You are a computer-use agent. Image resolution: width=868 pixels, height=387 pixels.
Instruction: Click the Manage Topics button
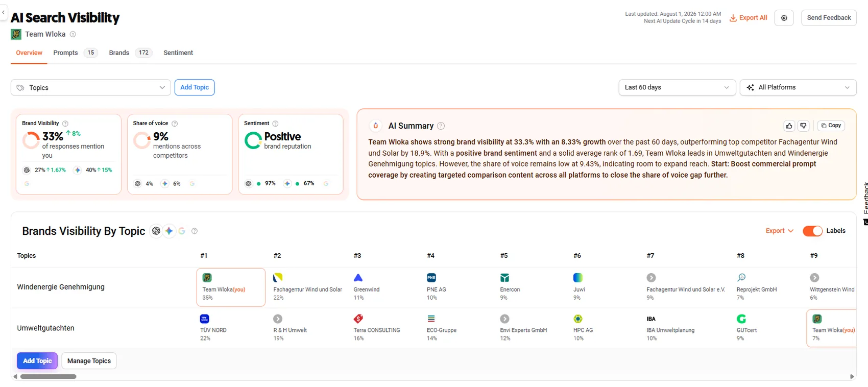89,361
